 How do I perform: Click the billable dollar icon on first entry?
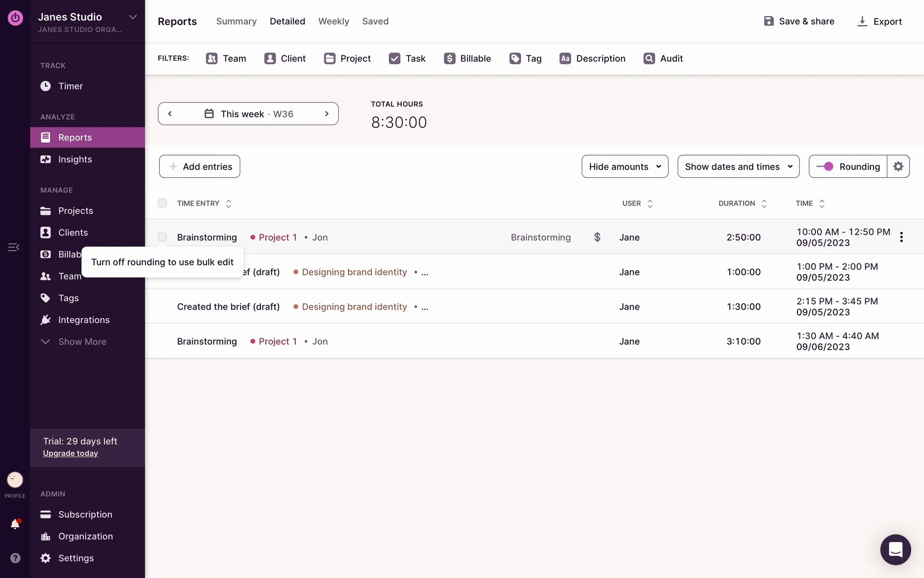(597, 237)
